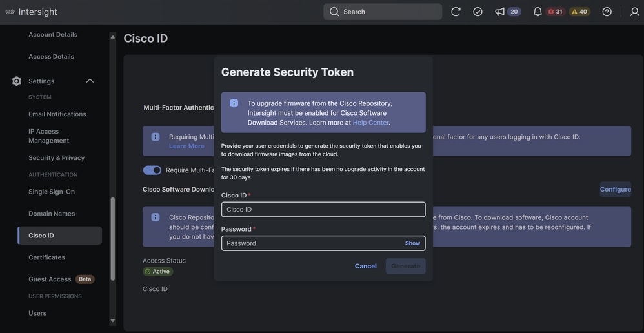Click the info icon in Multi-Factor banner
This screenshot has width=644, height=333.
[156, 137]
